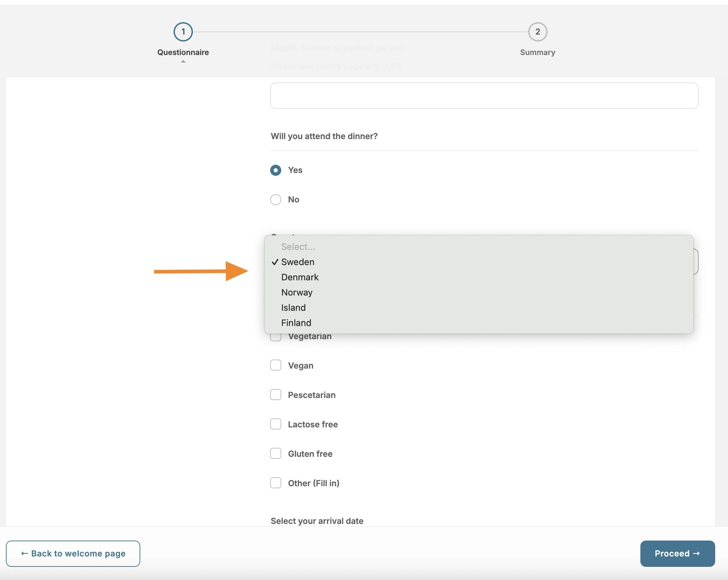Click step 2 Summary circle icon

pos(538,32)
